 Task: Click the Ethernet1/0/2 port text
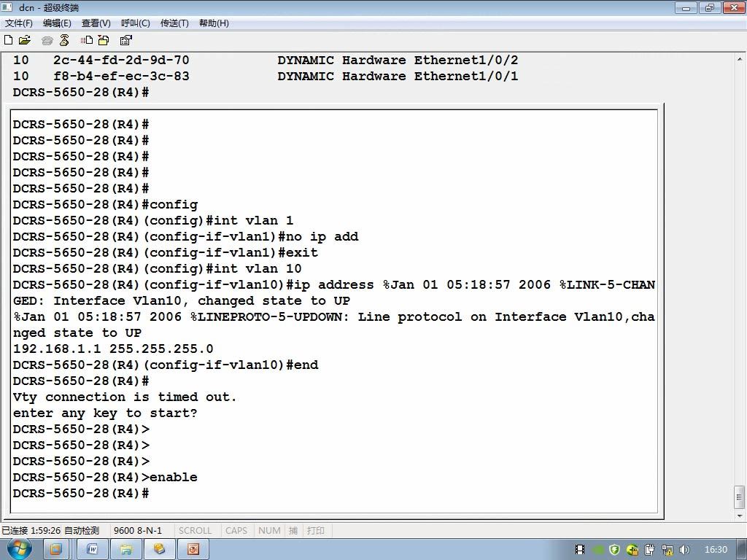pos(466,60)
